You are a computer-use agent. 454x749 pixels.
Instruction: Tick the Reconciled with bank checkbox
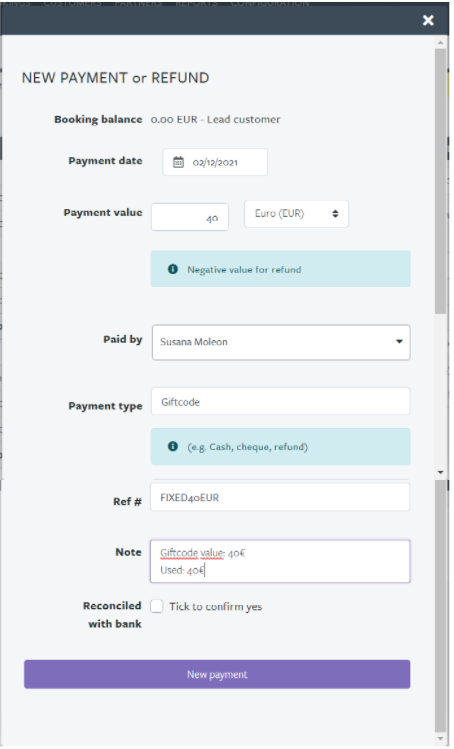coord(157,606)
